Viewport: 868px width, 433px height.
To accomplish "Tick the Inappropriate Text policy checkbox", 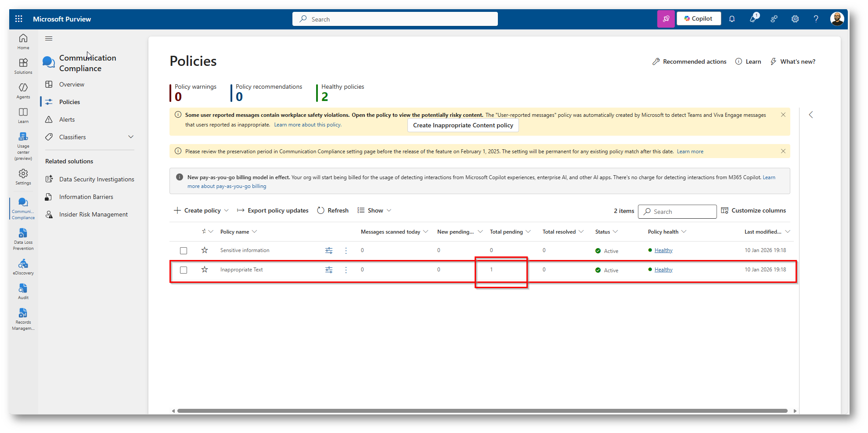I will coord(184,270).
